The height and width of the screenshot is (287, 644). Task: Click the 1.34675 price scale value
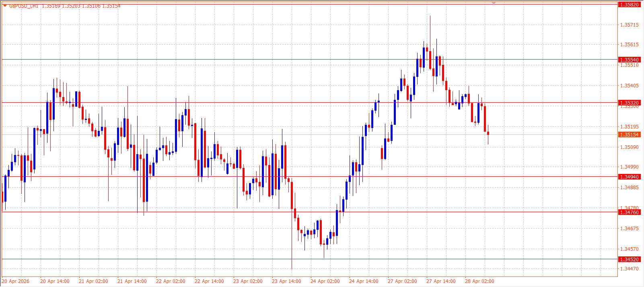point(630,229)
